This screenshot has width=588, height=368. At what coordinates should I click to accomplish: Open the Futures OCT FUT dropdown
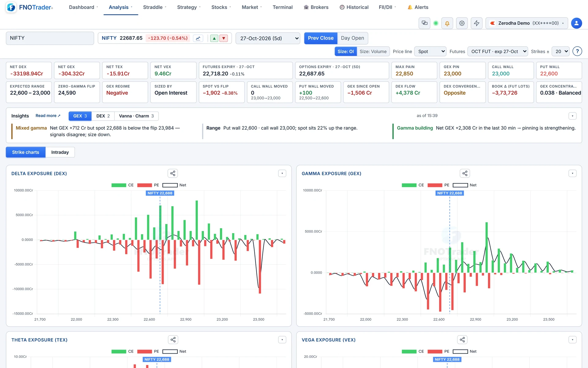pos(498,51)
